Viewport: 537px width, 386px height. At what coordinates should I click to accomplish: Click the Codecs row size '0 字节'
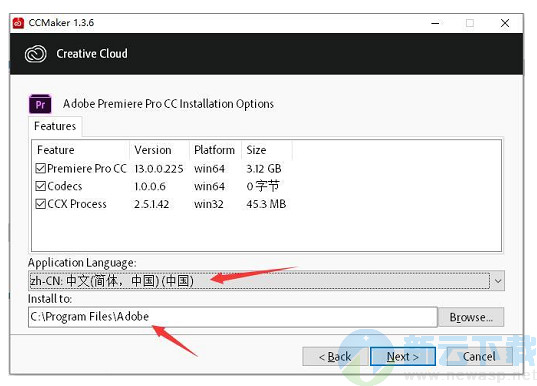(263, 186)
